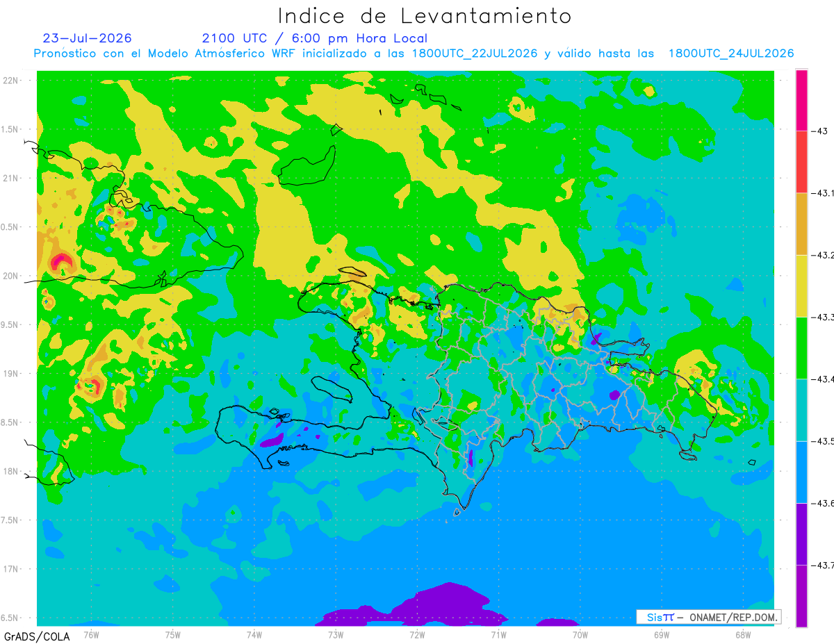Click the longitude label '73W'

click(336, 634)
